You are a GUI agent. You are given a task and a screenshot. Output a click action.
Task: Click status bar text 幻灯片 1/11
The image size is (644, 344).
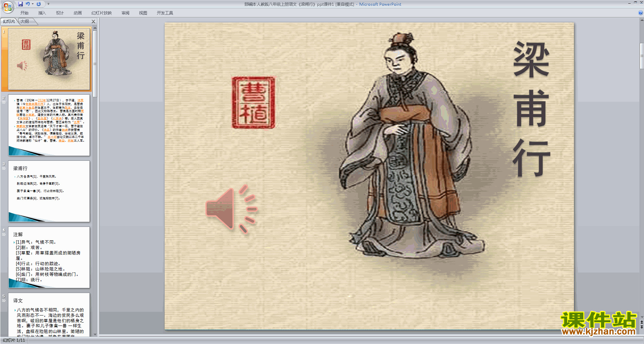click(14, 340)
